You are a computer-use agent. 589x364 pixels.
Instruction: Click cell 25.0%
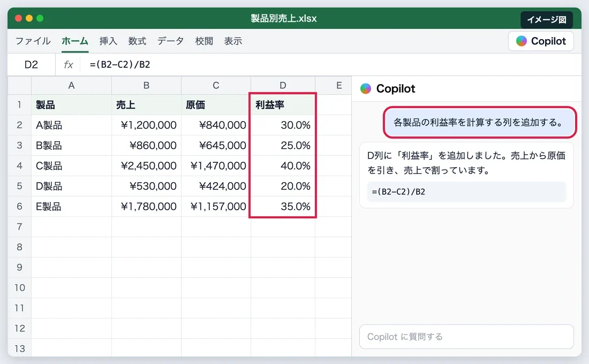(283, 145)
